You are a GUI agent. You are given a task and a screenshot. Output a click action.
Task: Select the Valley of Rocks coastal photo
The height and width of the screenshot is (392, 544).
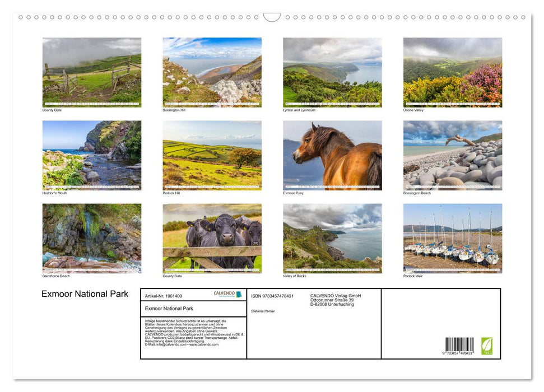(x=332, y=238)
